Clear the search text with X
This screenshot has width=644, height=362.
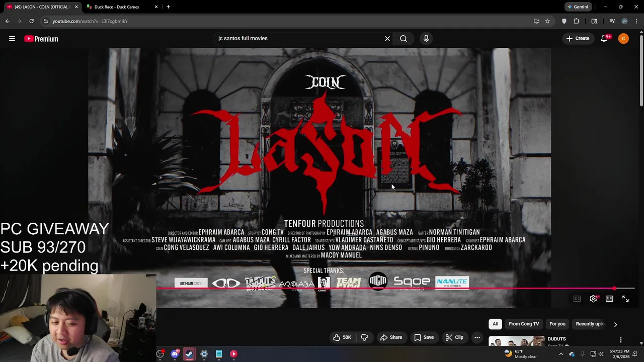tap(387, 39)
